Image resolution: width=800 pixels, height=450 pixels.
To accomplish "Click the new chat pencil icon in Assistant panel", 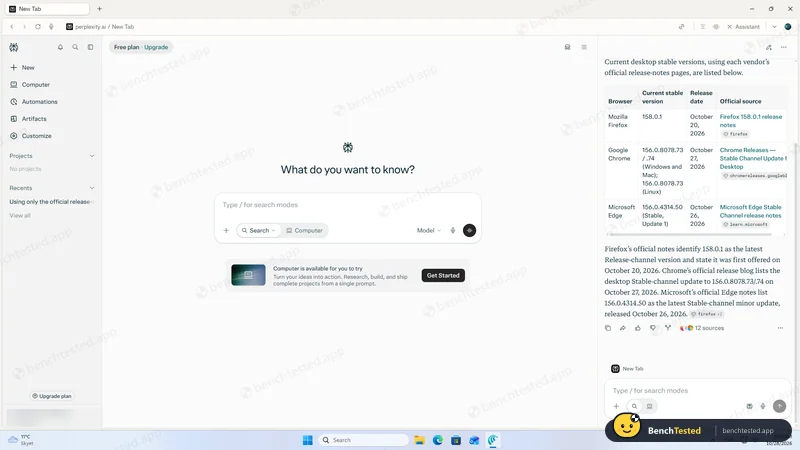I will coord(769,47).
